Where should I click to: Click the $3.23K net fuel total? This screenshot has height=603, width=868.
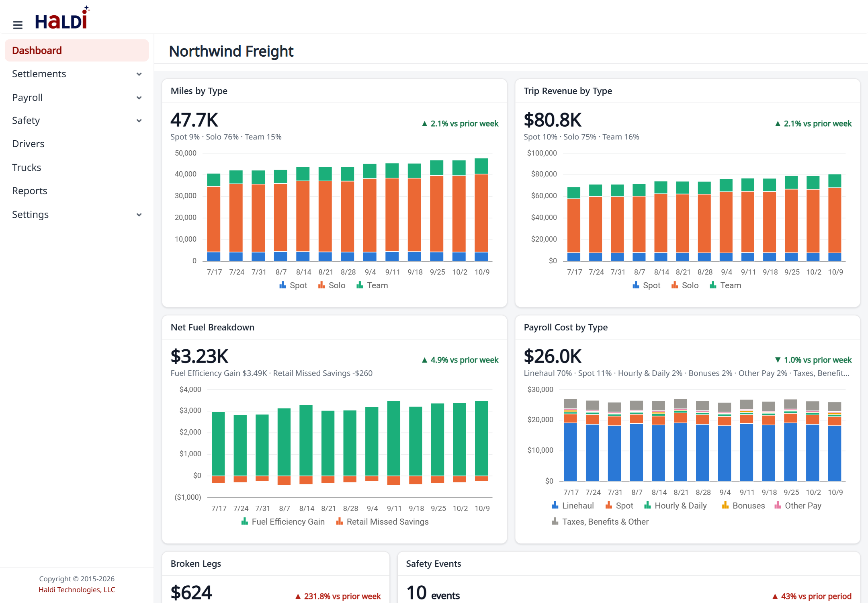pyautogui.click(x=200, y=356)
